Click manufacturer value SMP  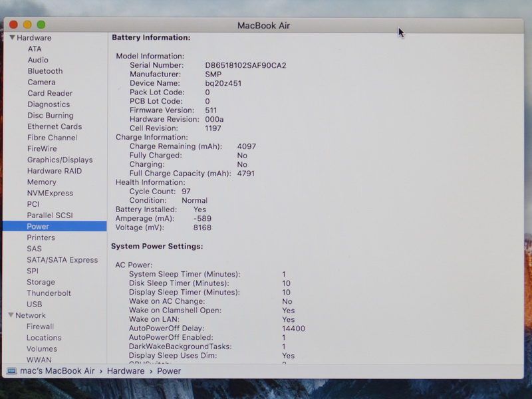coord(213,74)
